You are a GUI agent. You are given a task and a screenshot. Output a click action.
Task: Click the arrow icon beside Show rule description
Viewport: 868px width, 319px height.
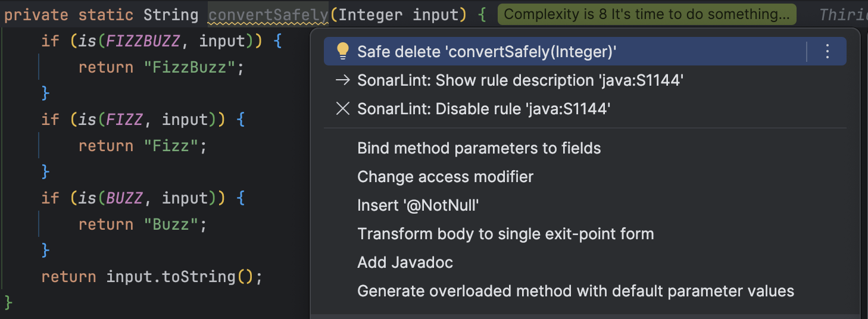[x=343, y=80]
